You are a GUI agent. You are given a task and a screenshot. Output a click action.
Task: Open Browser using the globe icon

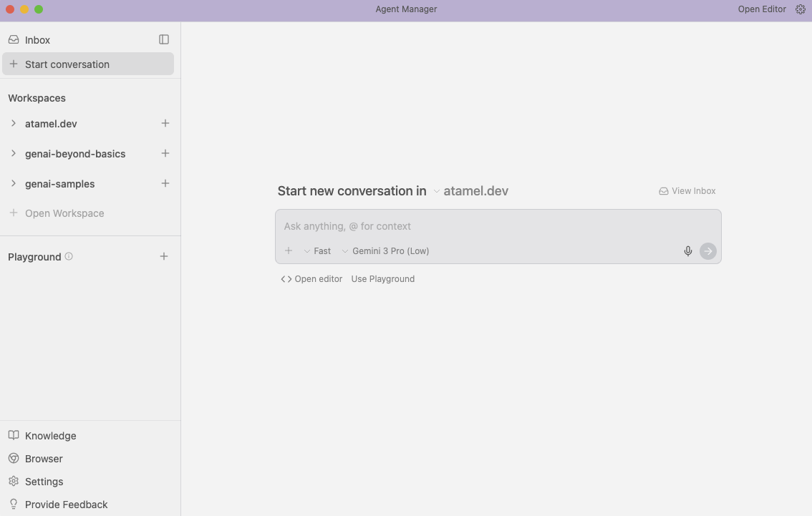click(14, 458)
